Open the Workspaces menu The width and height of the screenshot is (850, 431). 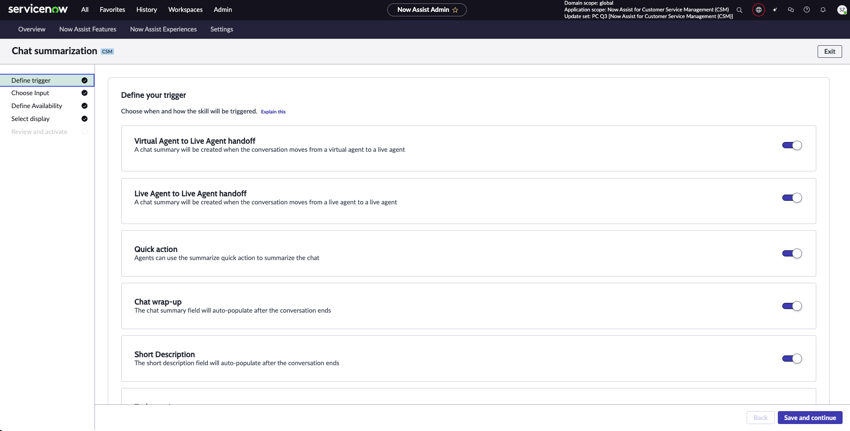click(x=185, y=10)
